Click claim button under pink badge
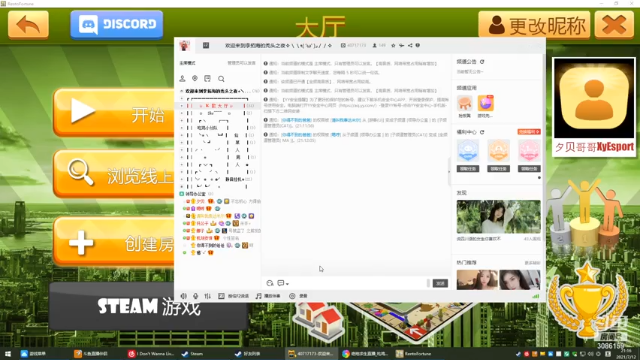This screenshot has height=360, width=640. pos(529,169)
